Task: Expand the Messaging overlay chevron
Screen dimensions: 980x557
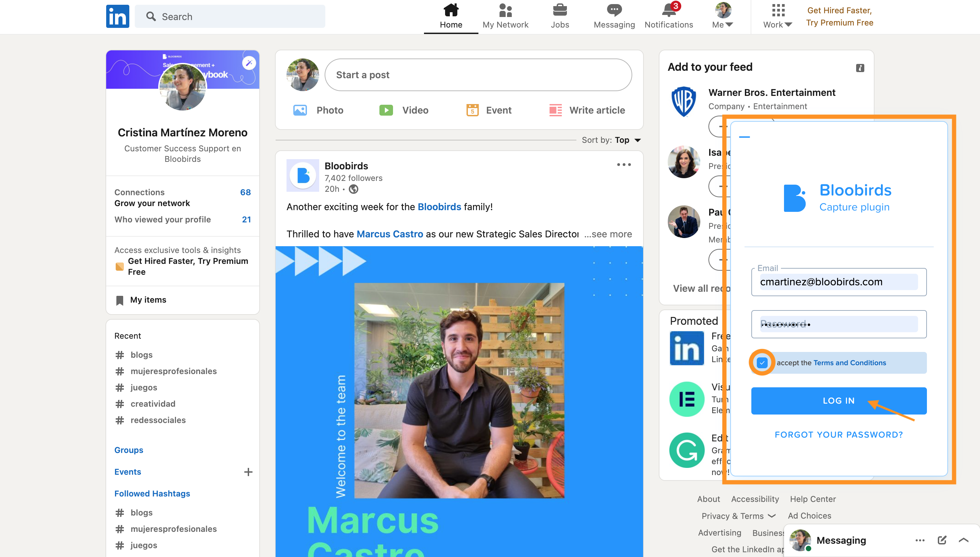Action: point(964,541)
